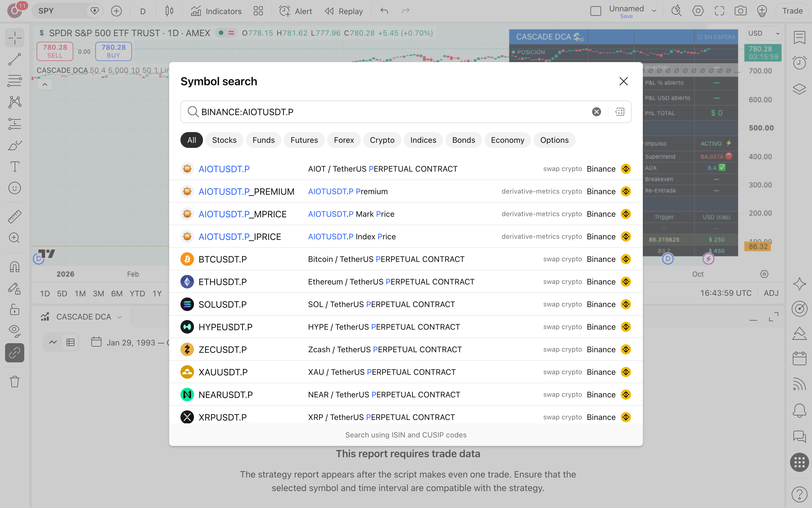812x508 pixels.
Task: Select the Forex filter tab
Action: [344, 140]
